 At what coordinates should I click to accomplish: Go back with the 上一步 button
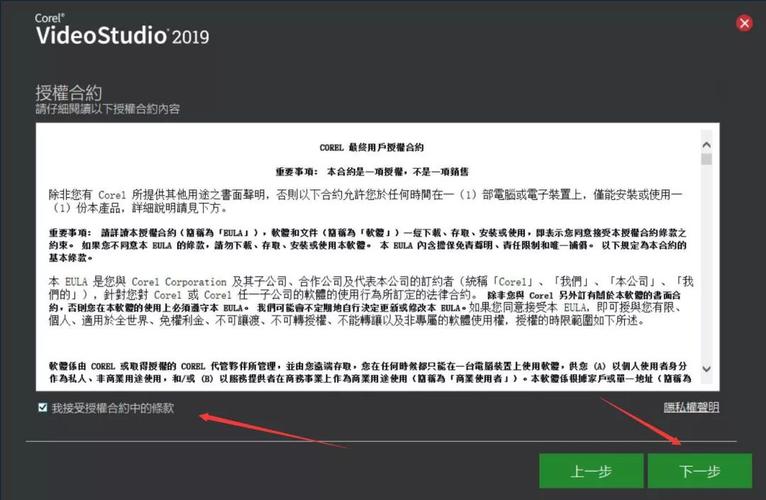click(x=591, y=471)
